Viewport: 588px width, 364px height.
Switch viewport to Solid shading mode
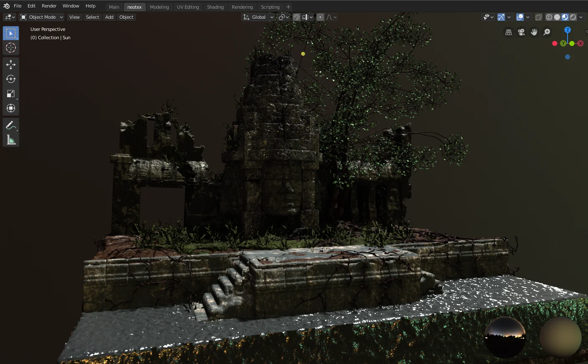[557, 17]
